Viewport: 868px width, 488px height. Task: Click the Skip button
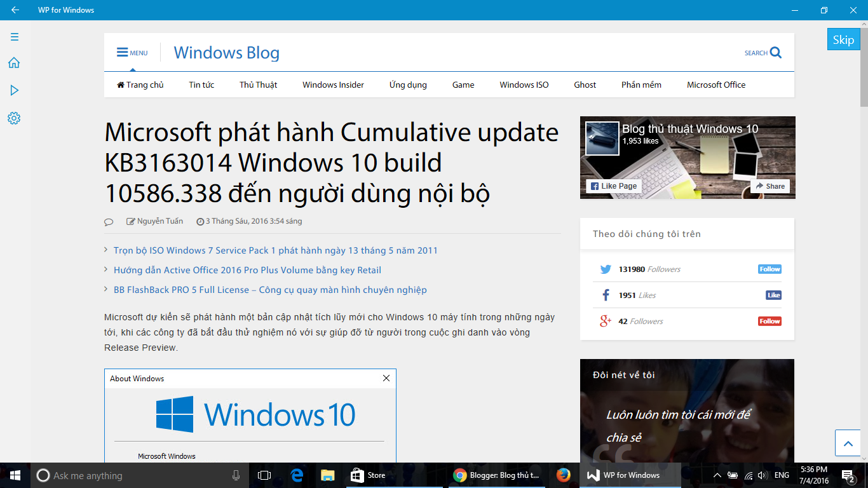[843, 39]
